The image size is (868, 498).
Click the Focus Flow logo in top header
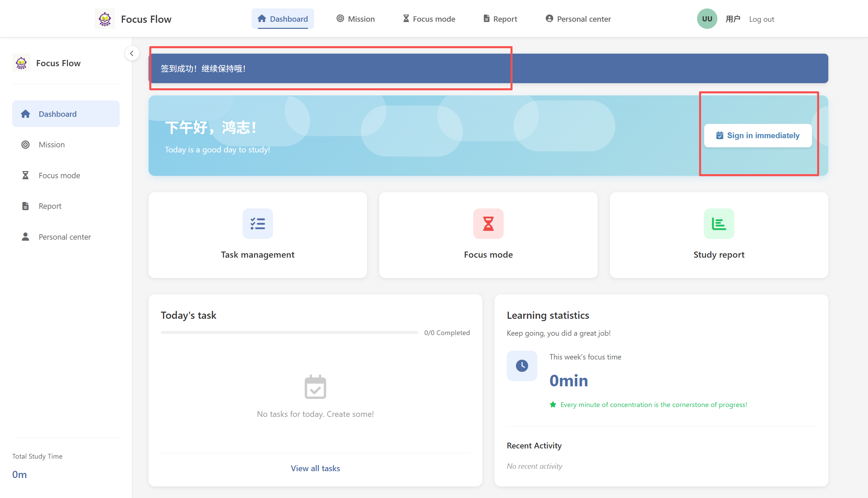tap(104, 19)
